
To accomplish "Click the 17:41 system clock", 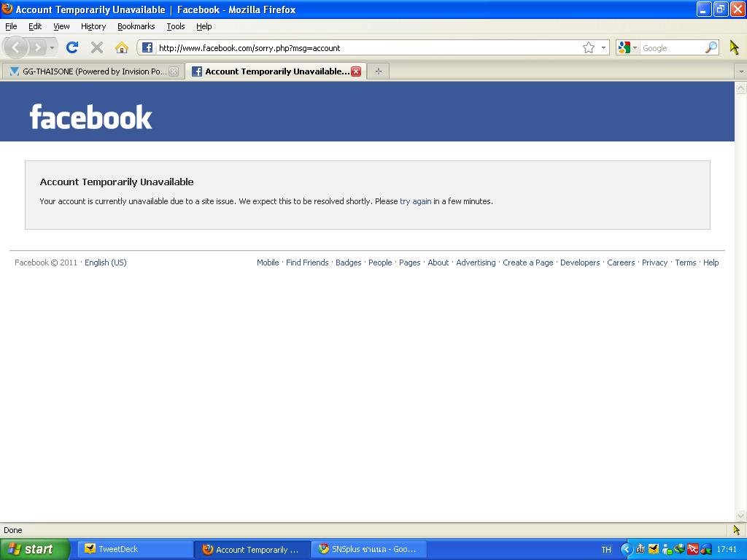I will tap(727, 550).
